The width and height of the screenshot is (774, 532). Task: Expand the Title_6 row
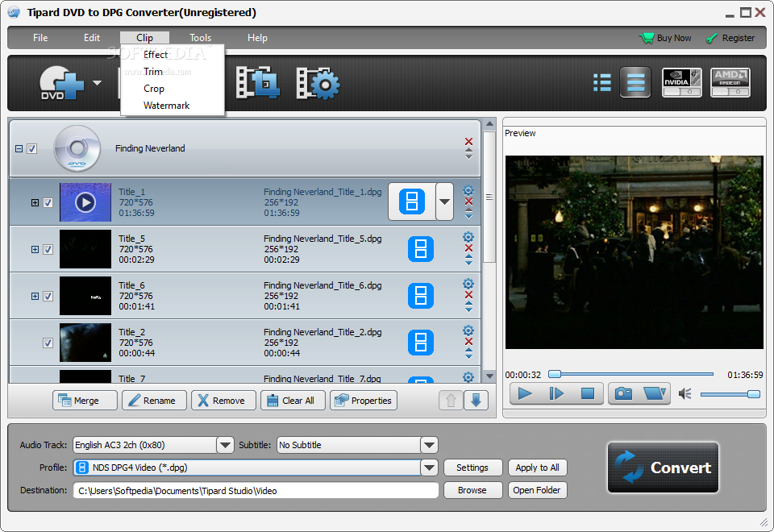pyautogui.click(x=35, y=297)
